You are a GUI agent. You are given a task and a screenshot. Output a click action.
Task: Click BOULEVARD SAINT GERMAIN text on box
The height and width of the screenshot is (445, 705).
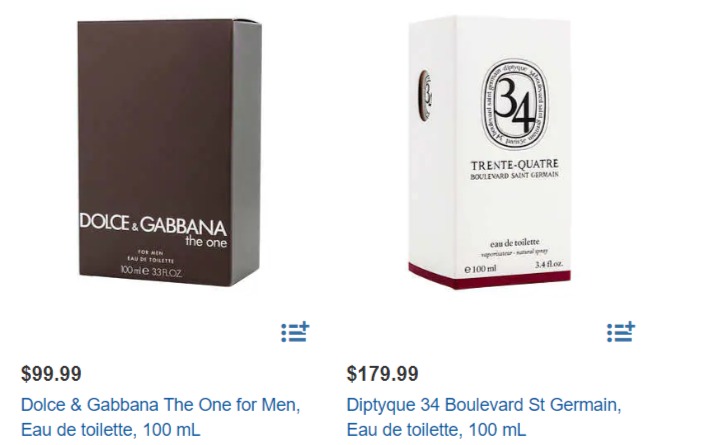[514, 175]
